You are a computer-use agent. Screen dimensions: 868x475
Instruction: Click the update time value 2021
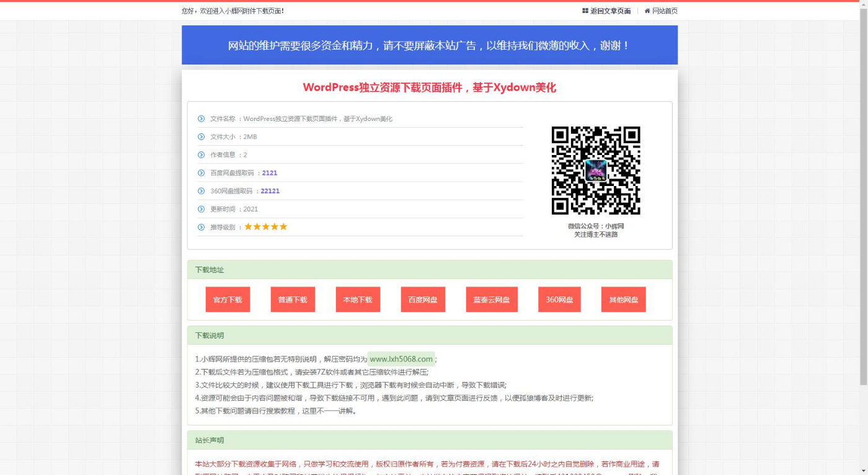(250, 209)
